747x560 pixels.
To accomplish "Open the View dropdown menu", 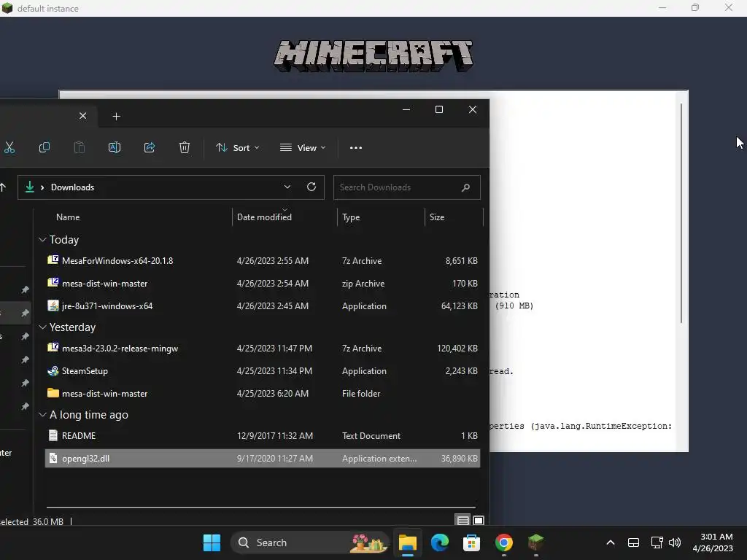I will click(303, 147).
